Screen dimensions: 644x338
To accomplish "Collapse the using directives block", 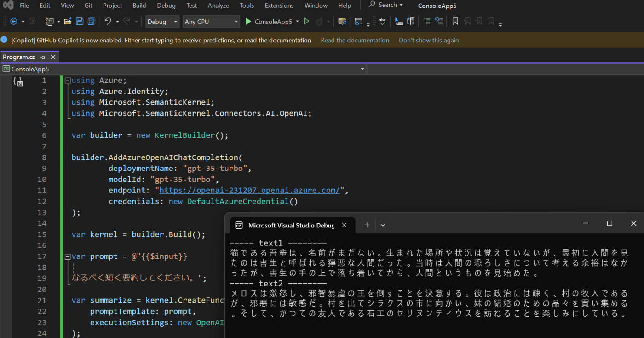I will click(x=68, y=80).
